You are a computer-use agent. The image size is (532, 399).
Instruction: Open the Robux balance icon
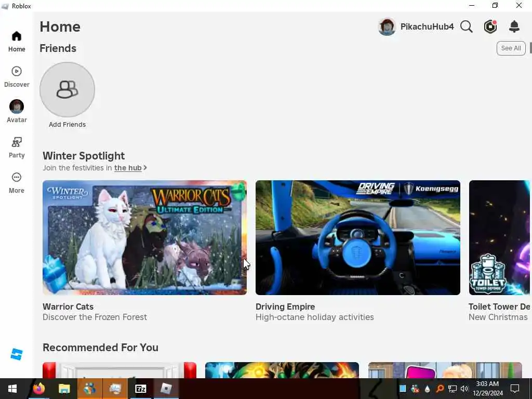coord(490,26)
